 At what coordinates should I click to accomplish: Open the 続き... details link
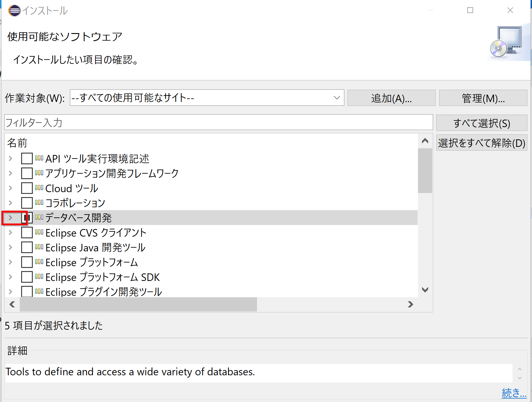[514, 393]
